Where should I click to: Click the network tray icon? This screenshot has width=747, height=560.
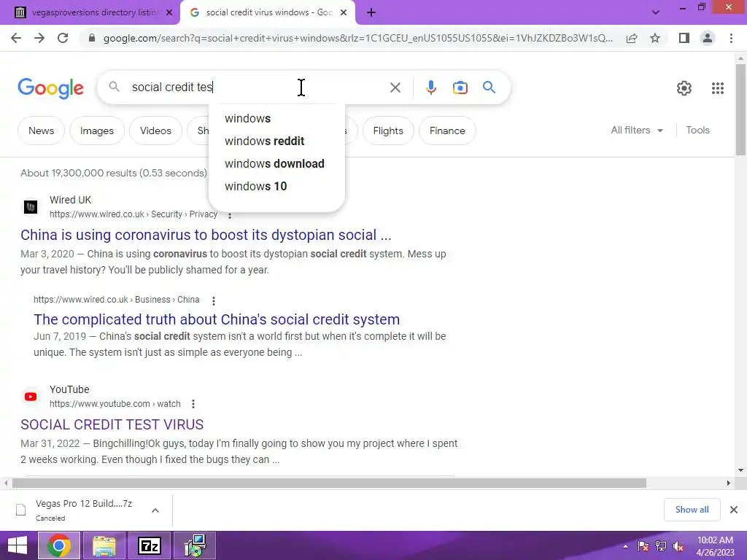(x=661, y=546)
